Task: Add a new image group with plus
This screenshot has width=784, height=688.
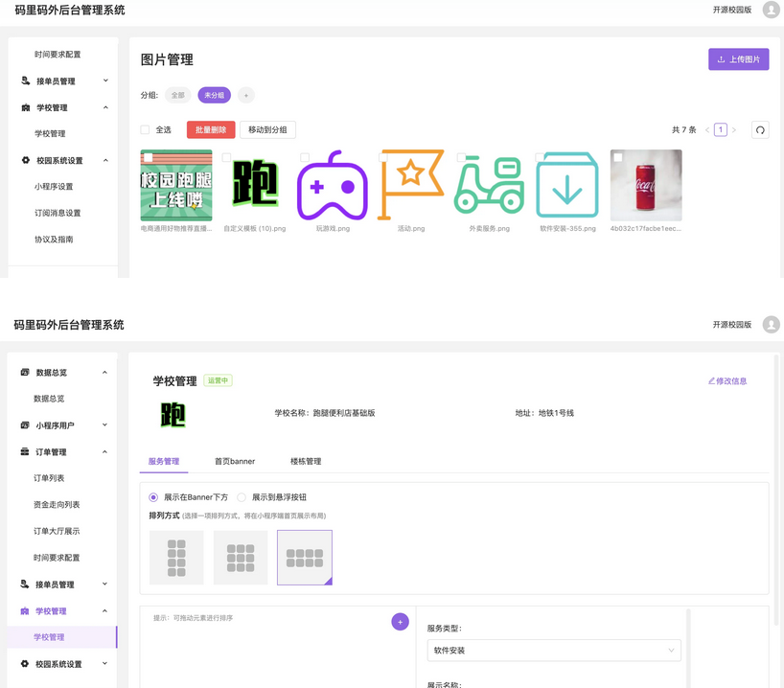Action: [x=246, y=95]
